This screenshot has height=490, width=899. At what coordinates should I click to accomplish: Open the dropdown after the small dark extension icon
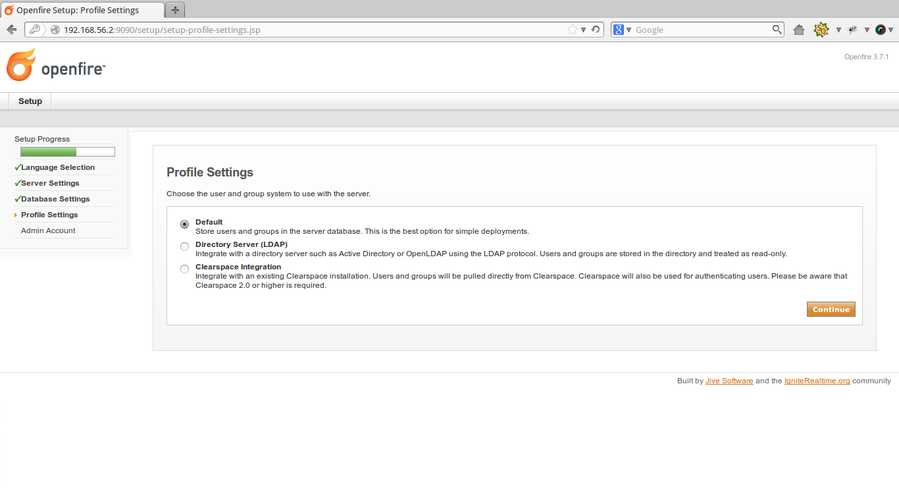866,30
